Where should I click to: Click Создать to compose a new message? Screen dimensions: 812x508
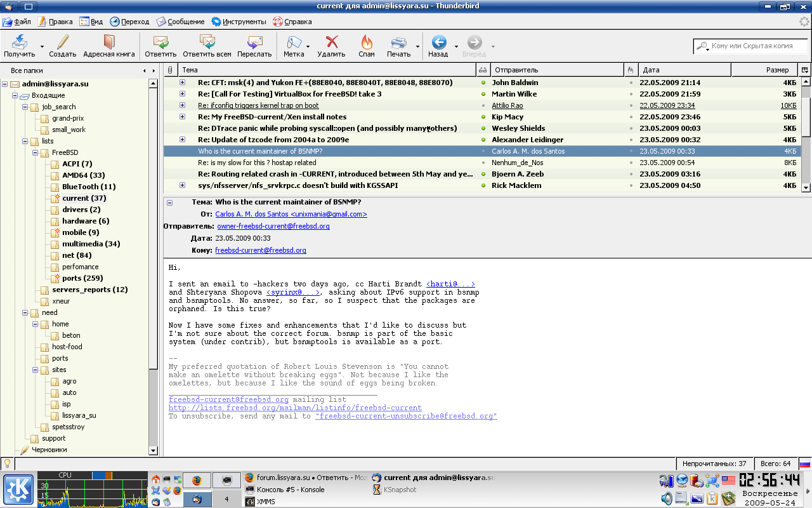point(63,46)
